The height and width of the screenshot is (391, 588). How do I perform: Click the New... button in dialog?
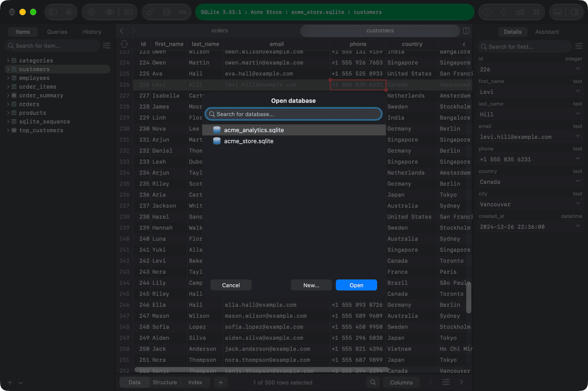(311, 285)
